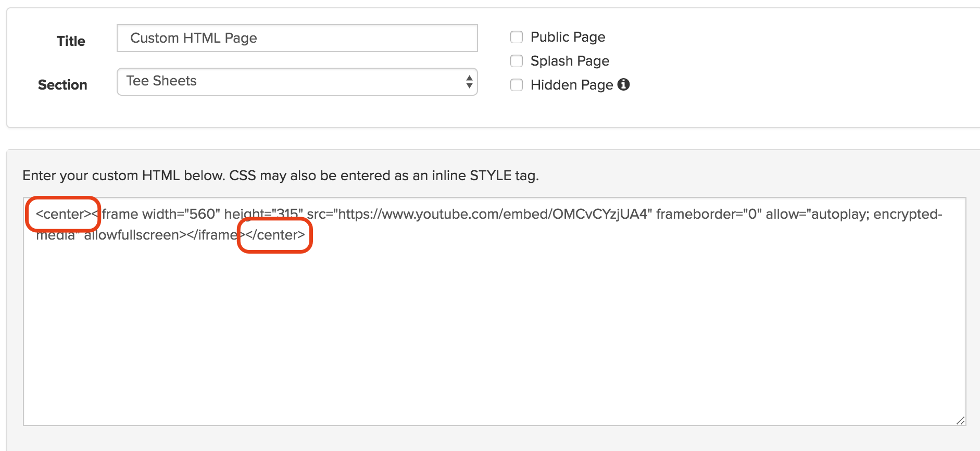The width and height of the screenshot is (980, 451).
Task: Click the Section field label
Action: coord(62,85)
